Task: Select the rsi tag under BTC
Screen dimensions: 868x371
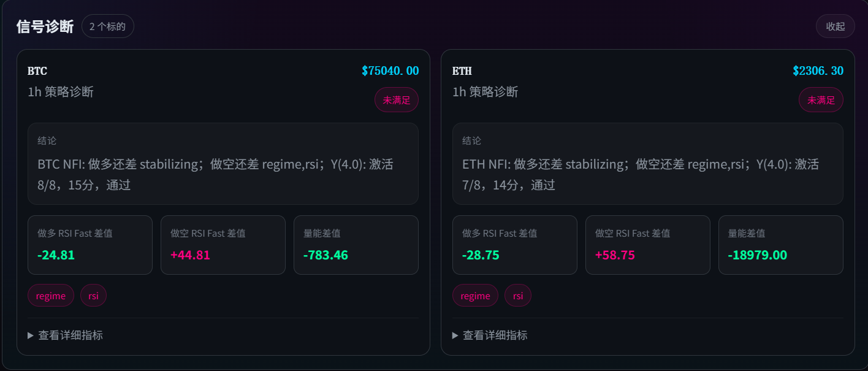Action: click(93, 296)
